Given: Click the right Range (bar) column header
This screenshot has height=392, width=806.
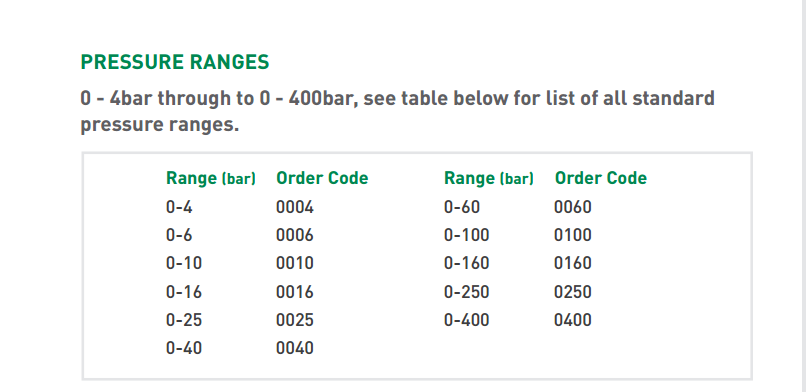Looking at the screenshot, I should coord(489,178).
